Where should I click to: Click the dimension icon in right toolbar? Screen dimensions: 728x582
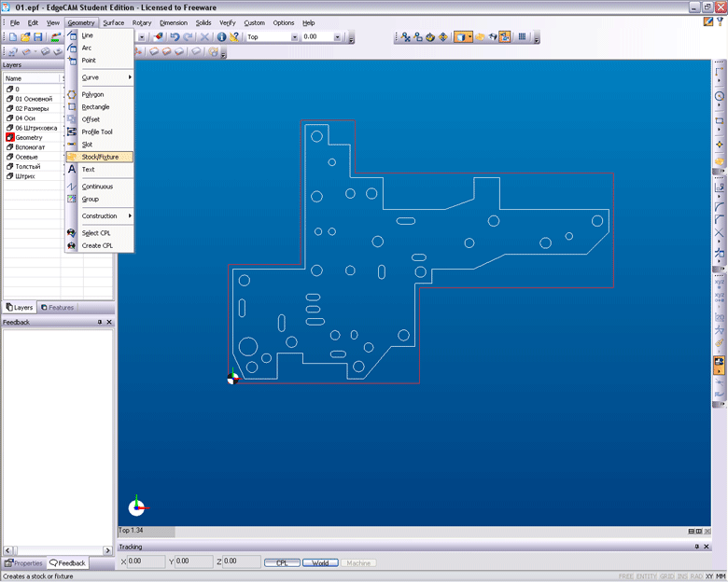720,317
